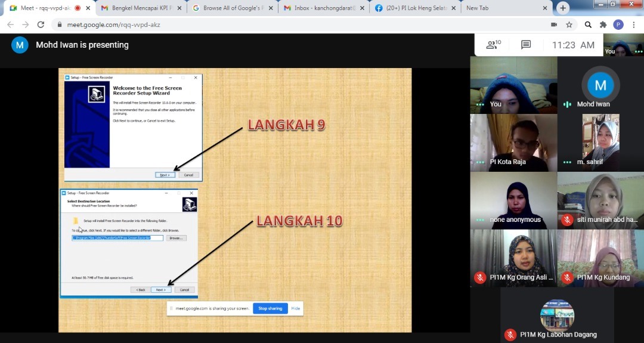The image size is (644, 343).
Task: Click the Stop sharing button
Action: pos(270,308)
